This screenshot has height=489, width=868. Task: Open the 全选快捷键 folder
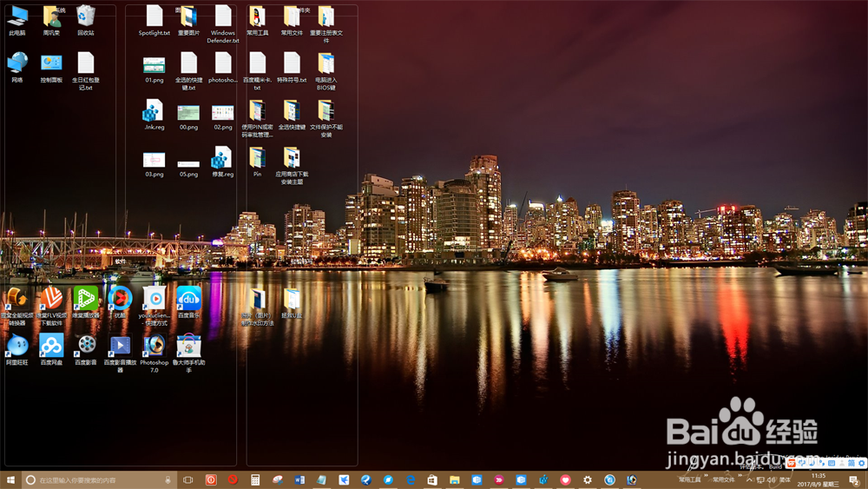[292, 115]
